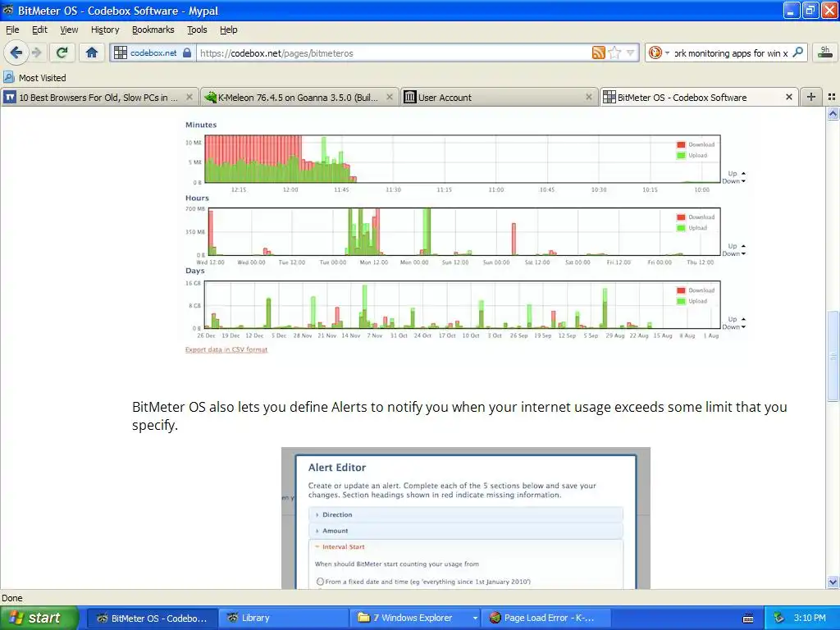Close the BitMeter OS tab
The width and height of the screenshot is (840, 630).
(788, 97)
